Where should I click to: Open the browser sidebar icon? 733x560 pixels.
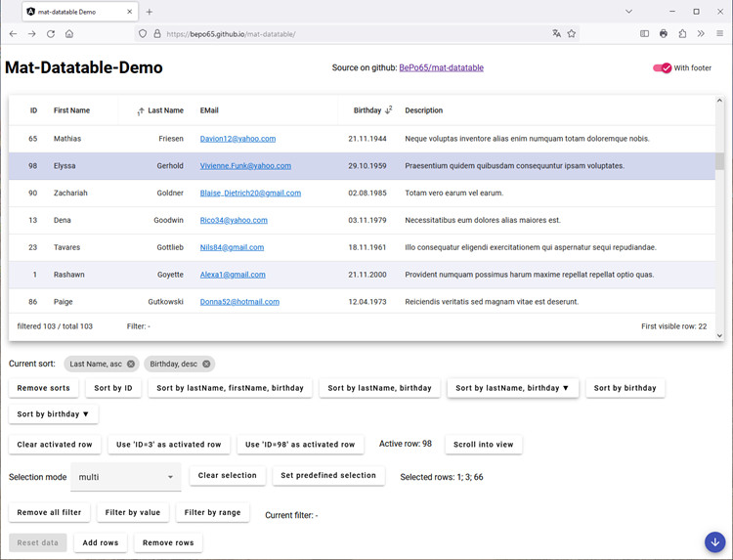[645, 33]
